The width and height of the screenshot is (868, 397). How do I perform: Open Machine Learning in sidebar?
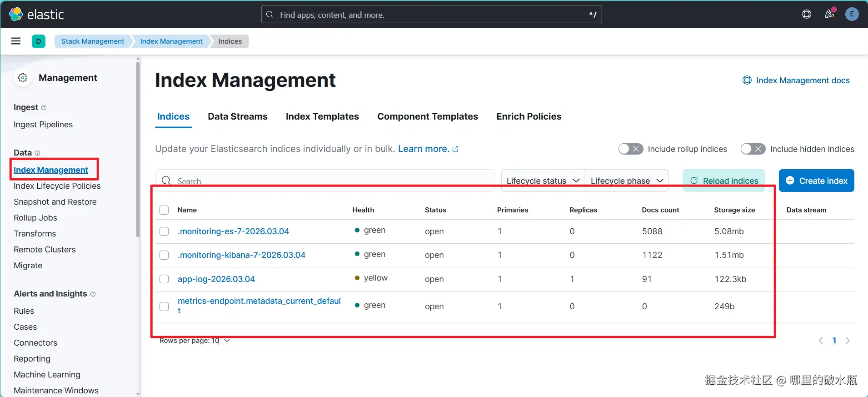47,375
